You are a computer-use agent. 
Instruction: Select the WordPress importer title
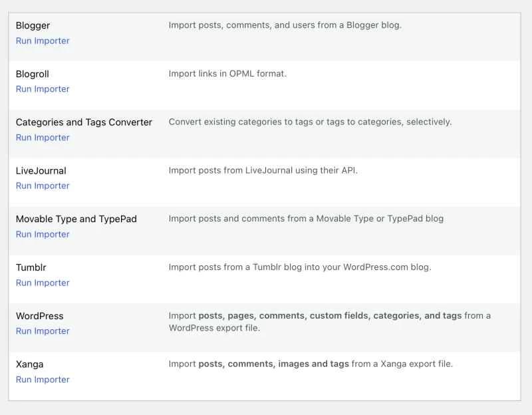(x=41, y=316)
